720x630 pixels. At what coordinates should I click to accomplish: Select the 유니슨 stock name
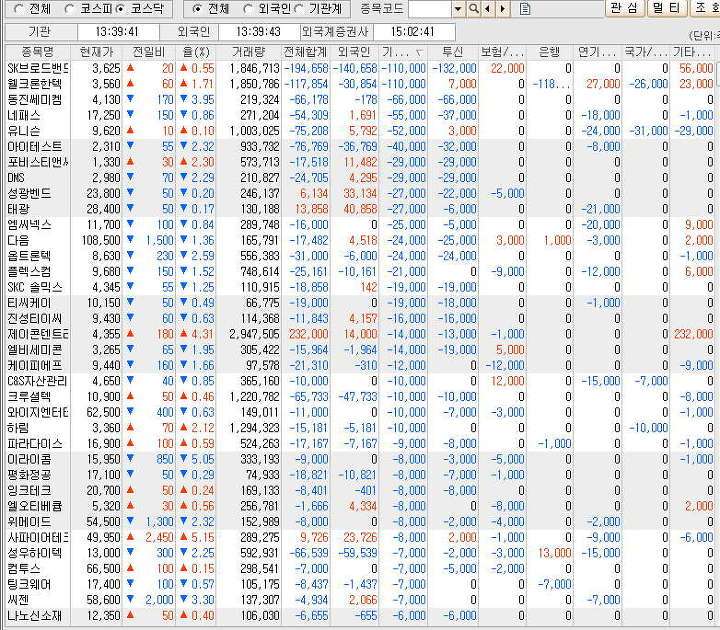point(23,131)
